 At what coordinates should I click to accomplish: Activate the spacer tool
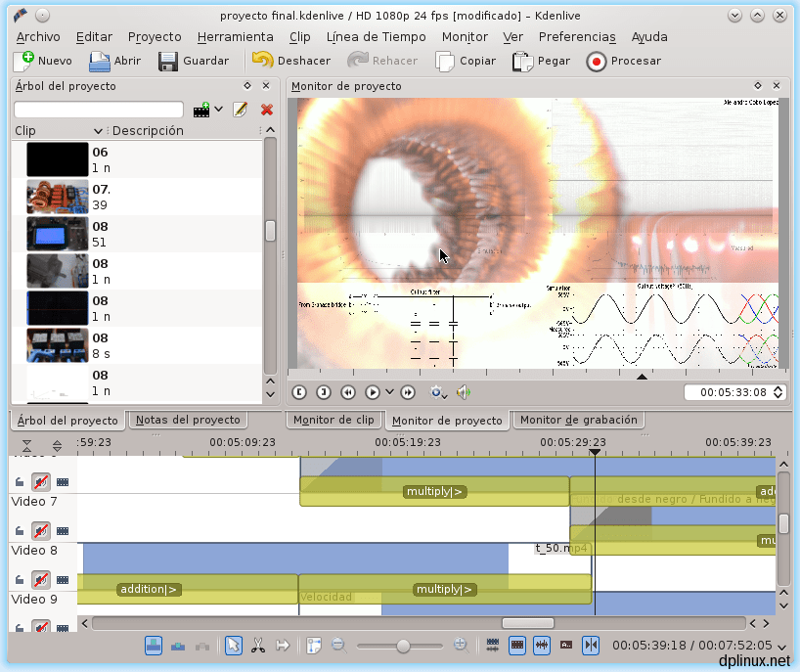pyautogui.click(x=283, y=646)
